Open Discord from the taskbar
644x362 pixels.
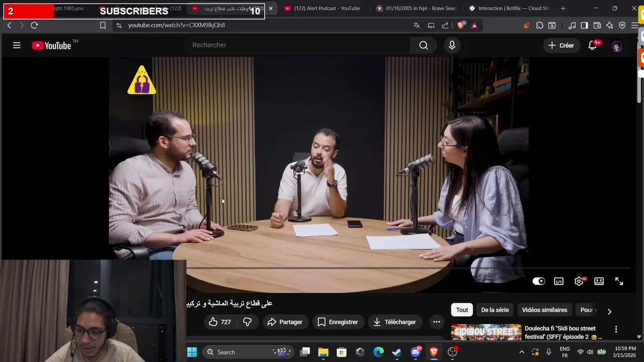tap(416, 352)
